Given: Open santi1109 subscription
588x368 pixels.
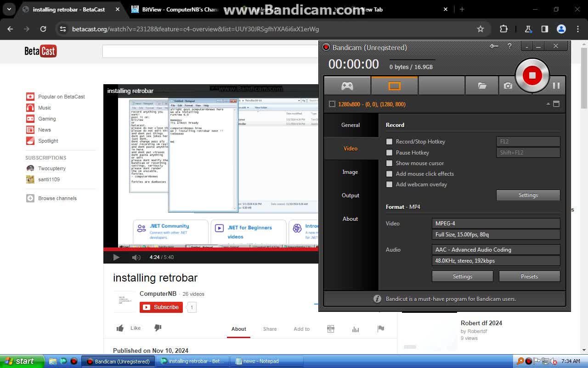Looking at the screenshot, I should 49,179.
